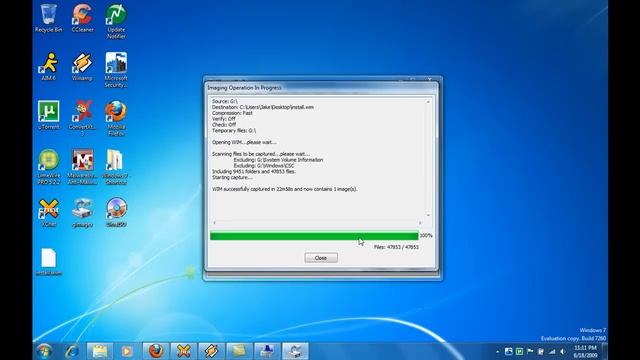This screenshot has width=640, height=360.
Task: Select the CCleaner desktop shortcut
Action: (82, 19)
